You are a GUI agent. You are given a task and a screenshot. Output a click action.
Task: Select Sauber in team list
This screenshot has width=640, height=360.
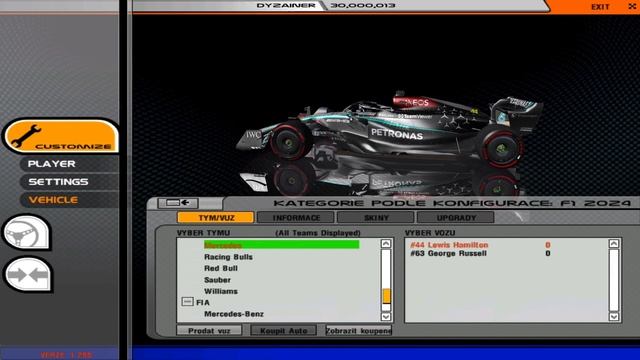[217, 280]
